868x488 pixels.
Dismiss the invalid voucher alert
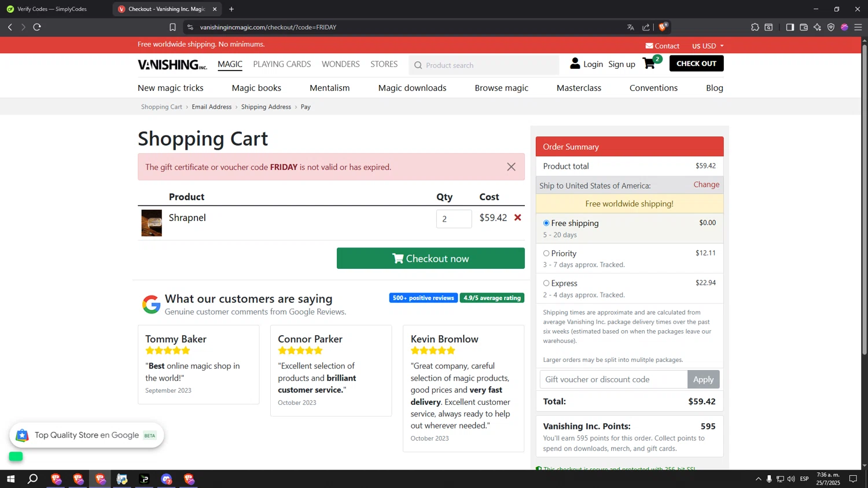[x=511, y=167]
